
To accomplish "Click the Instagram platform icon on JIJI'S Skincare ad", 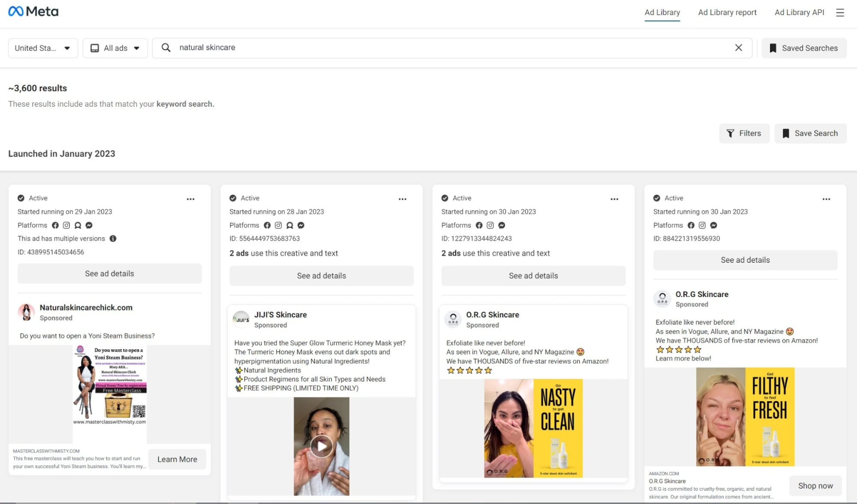I will coord(278,225).
